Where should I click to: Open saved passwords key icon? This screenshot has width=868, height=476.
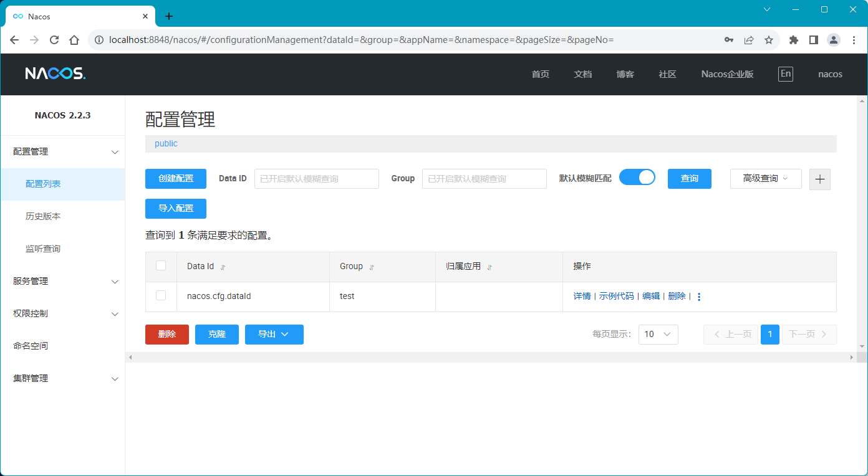click(728, 40)
